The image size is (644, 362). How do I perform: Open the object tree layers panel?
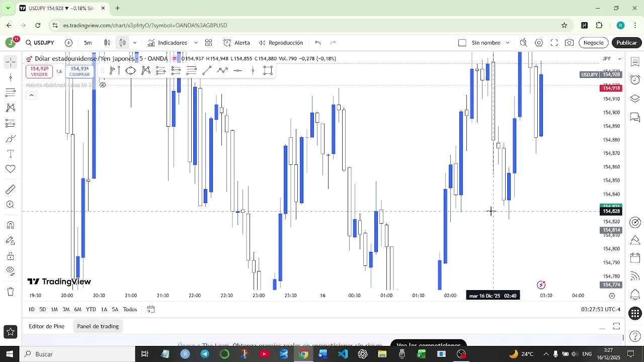pos(635,99)
